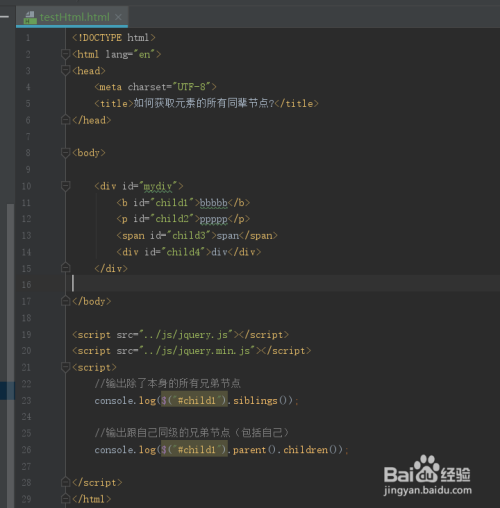Select the testHtml.html editor tab
The height and width of the screenshot is (508, 500).
(72, 17)
